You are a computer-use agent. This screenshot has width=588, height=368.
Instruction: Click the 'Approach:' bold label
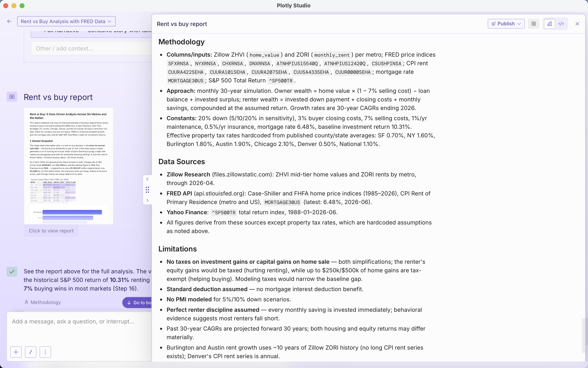[x=181, y=91]
